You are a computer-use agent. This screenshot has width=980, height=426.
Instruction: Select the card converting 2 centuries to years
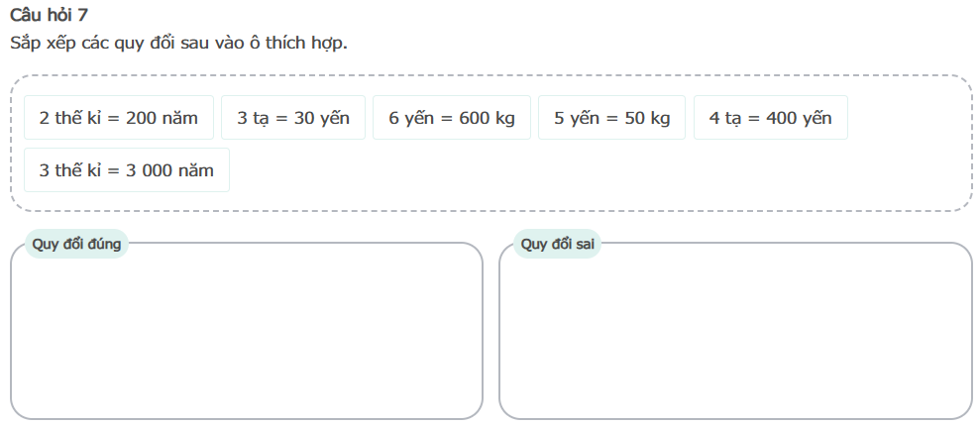[119, 118]
